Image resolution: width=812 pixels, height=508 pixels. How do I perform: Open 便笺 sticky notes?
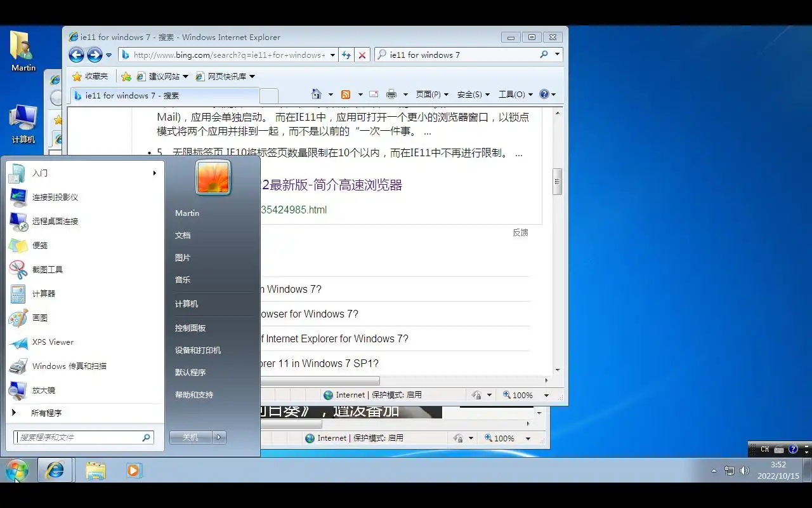84,245
